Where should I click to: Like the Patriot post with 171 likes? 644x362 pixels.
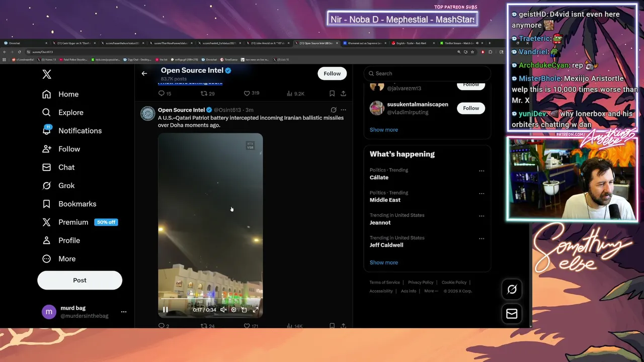(251, 326)
